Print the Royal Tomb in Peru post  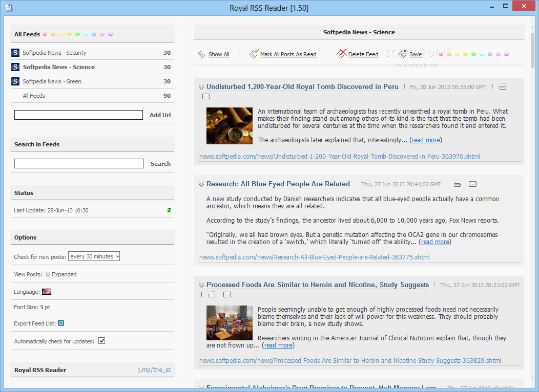tap(503, 87)
